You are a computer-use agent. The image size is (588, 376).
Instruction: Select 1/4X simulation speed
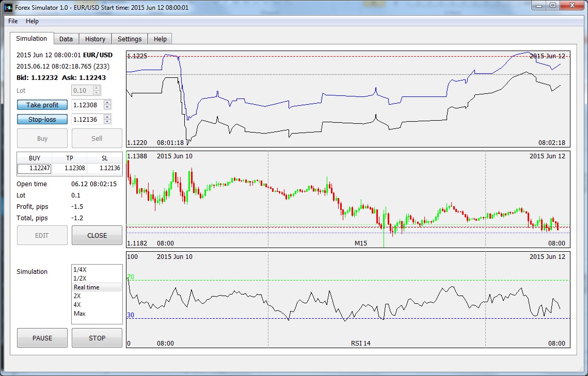pos(97,270)
